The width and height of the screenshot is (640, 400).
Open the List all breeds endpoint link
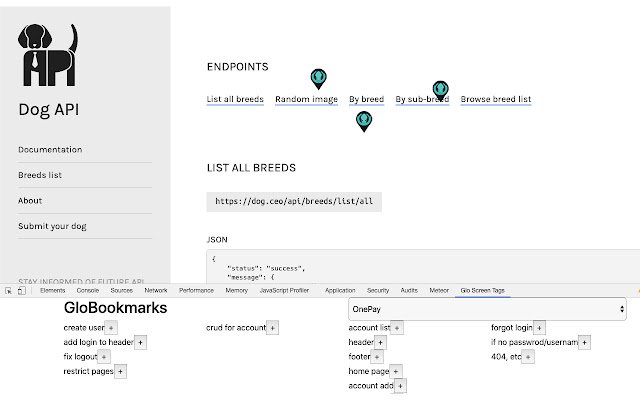coord(235,99)
